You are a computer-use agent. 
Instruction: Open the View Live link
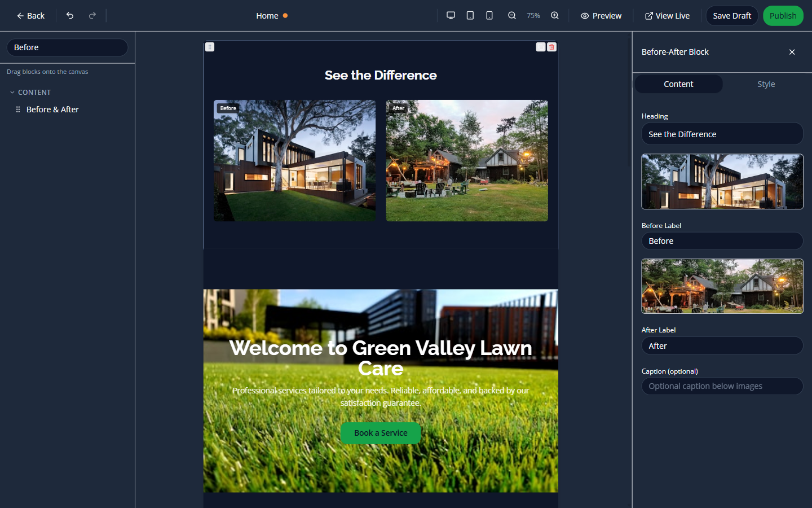[667, 16]
